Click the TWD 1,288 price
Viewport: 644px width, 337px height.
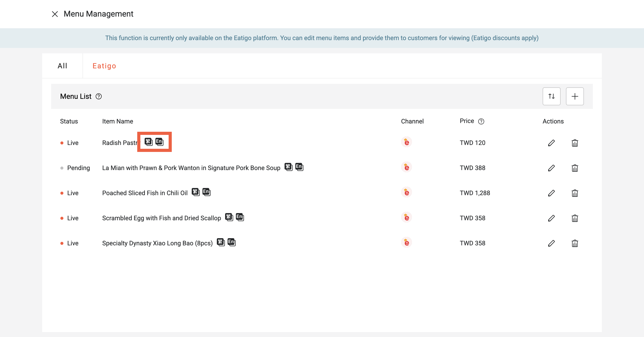pyautogui.click(x=475, y=193)
